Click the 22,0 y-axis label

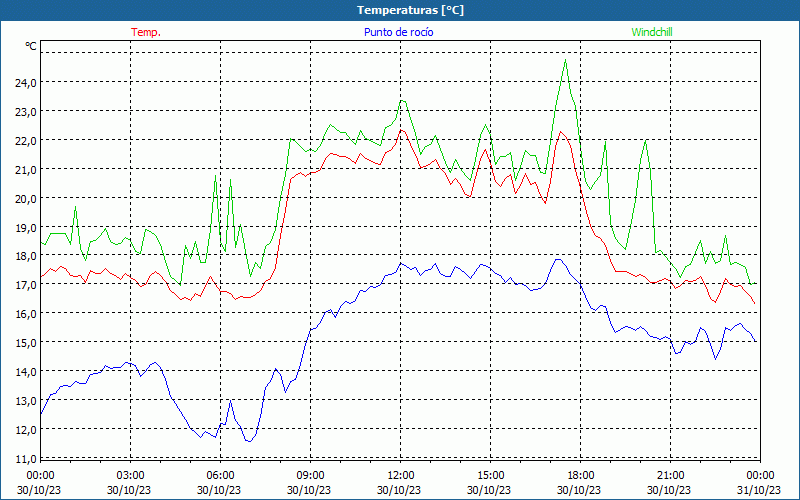coord(26,141)
